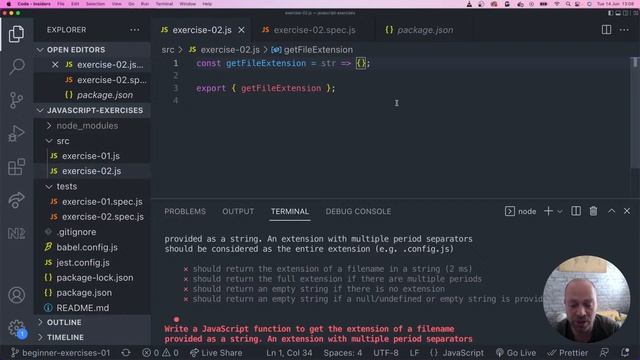Kill the terminal with trash icon
Image resolution: width=640 pixels, height=360 pixels.
[593, 211]
